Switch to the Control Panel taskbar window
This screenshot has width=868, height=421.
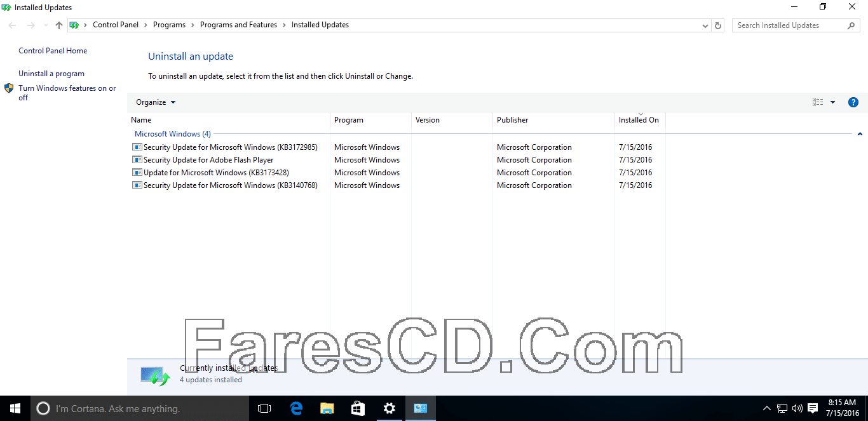pos(420,408)
